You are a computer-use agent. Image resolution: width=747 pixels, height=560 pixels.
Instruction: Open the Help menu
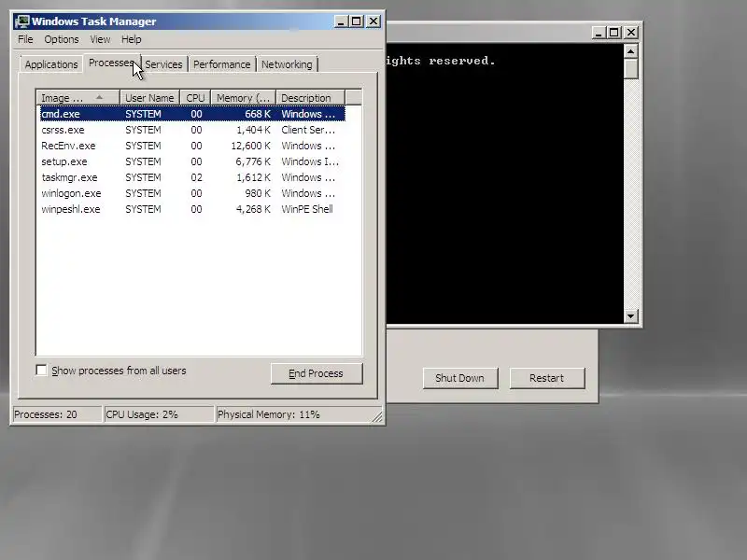[131, 39]
